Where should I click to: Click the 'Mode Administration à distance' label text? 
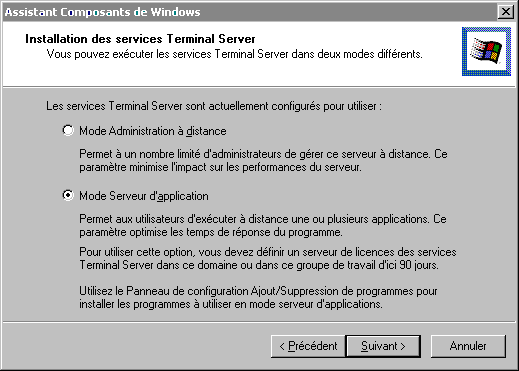153,131
